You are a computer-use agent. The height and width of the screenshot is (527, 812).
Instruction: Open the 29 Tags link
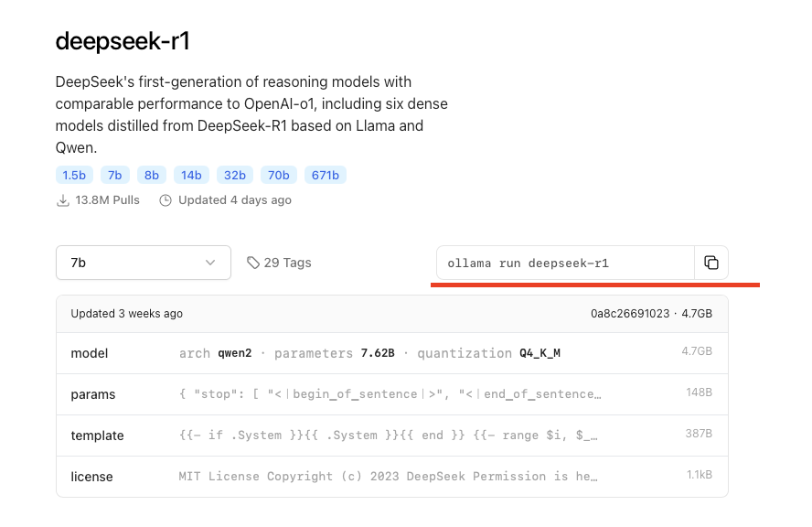pos(287,263)
